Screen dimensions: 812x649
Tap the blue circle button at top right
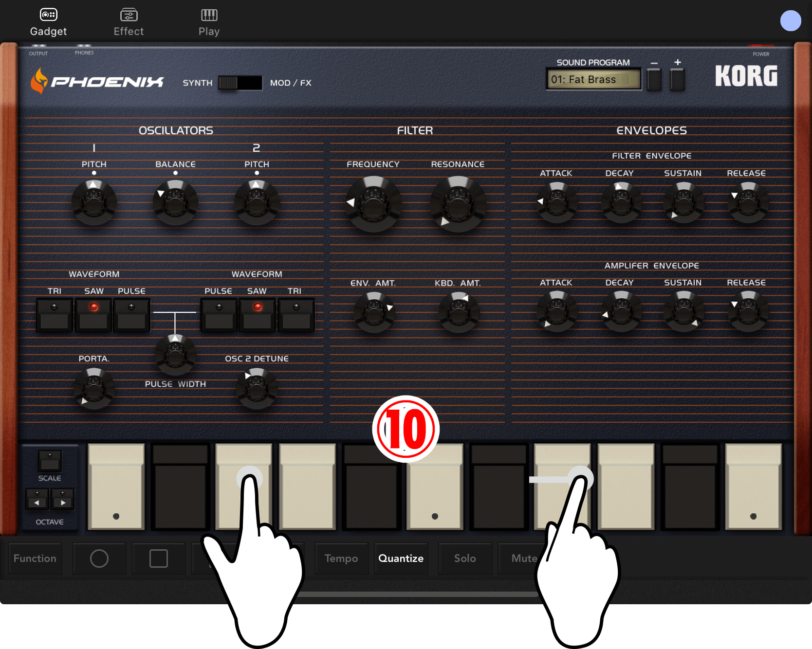click(x=791, y=21)
